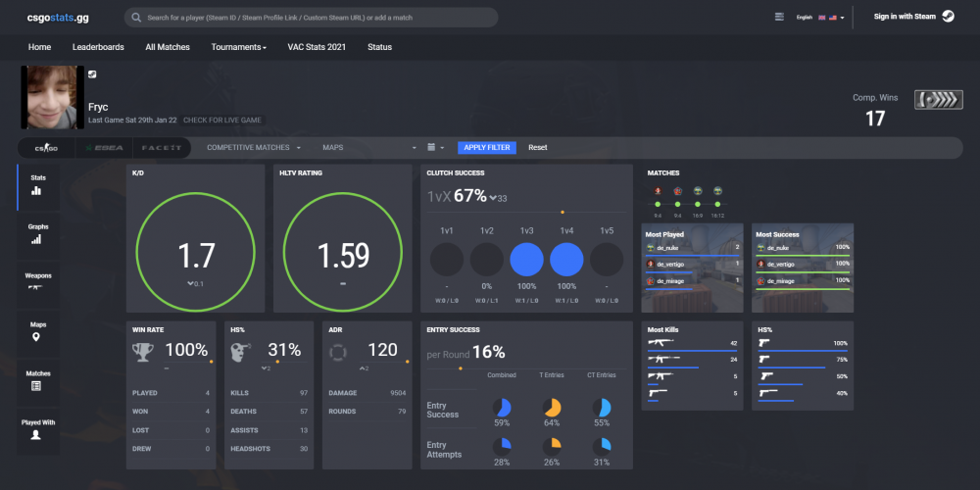The height and width of the screenshot is (490, 980).
Task: Click the orange T Entries 64% pie
Action: pyautogui.click(x=552, y=408)
